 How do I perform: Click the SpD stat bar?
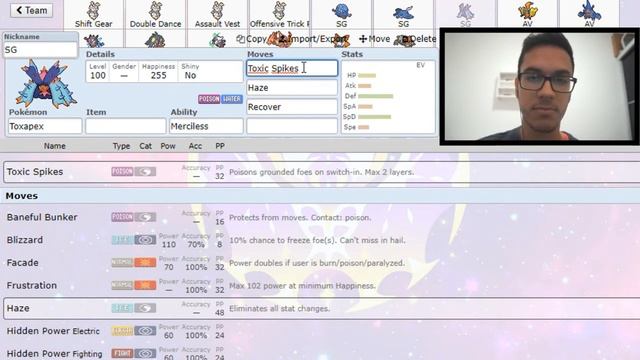(x=374, y=117)
